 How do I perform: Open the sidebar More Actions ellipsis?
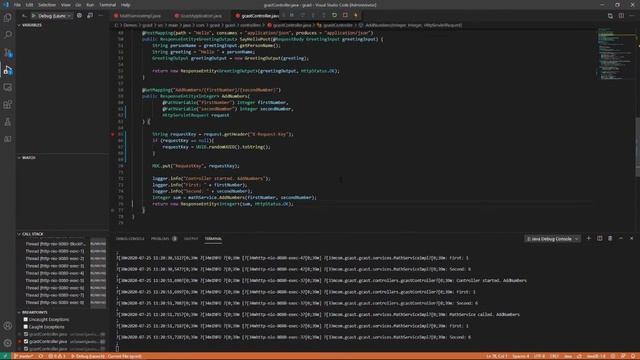pyautogui.click(x=101, y=16)
